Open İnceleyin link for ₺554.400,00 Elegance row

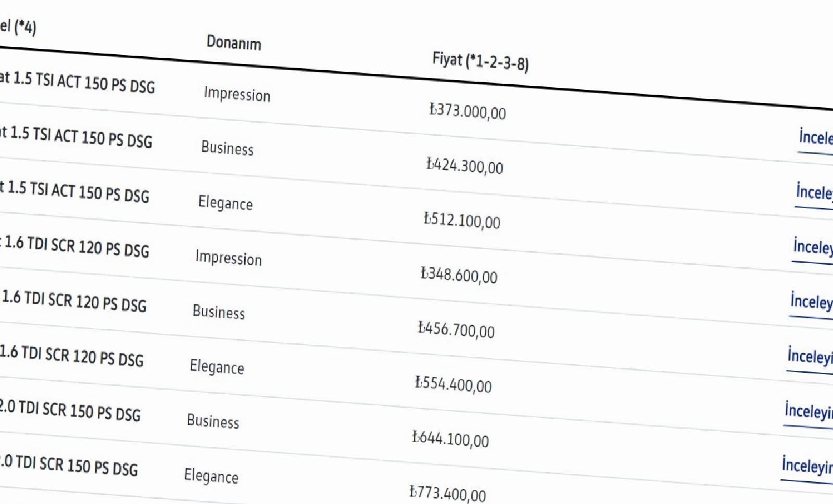click(809, 411)
